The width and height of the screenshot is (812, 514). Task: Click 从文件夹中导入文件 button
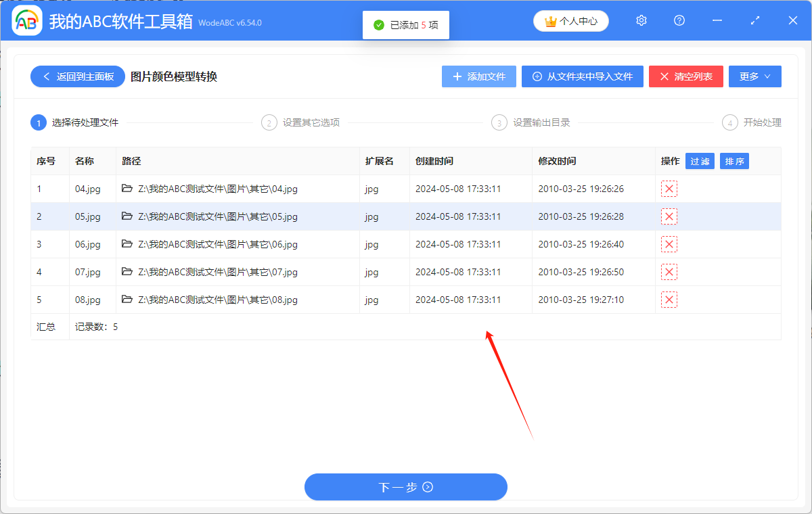click(x=582, y=76)
